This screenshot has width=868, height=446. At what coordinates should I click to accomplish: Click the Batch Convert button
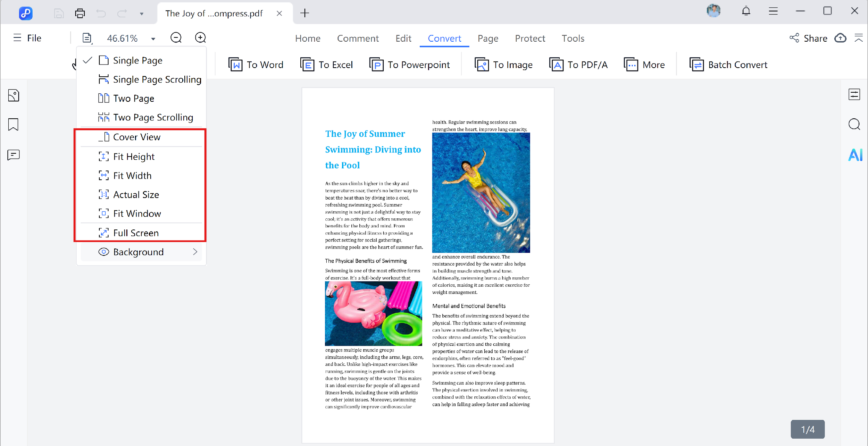click(x=728, y=65)
